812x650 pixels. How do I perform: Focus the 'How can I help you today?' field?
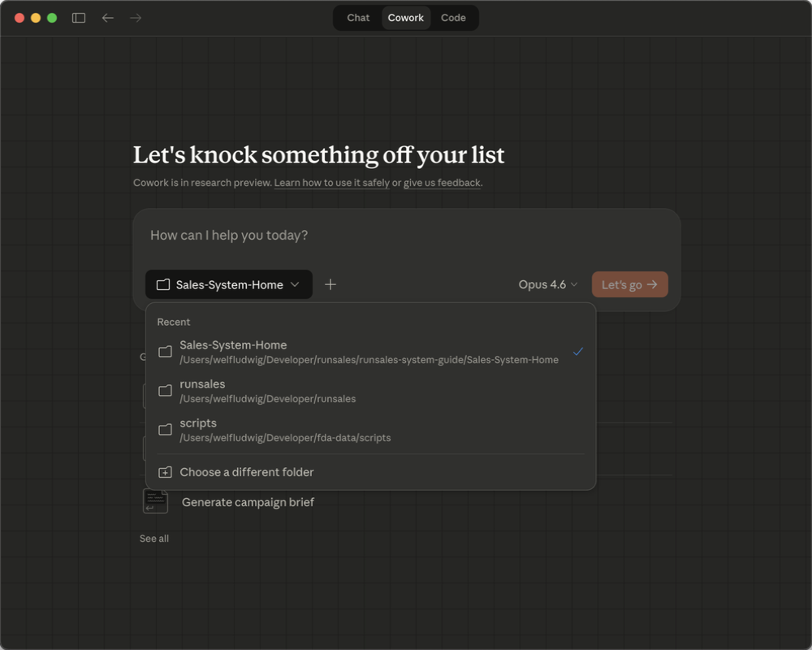point(406,236)
